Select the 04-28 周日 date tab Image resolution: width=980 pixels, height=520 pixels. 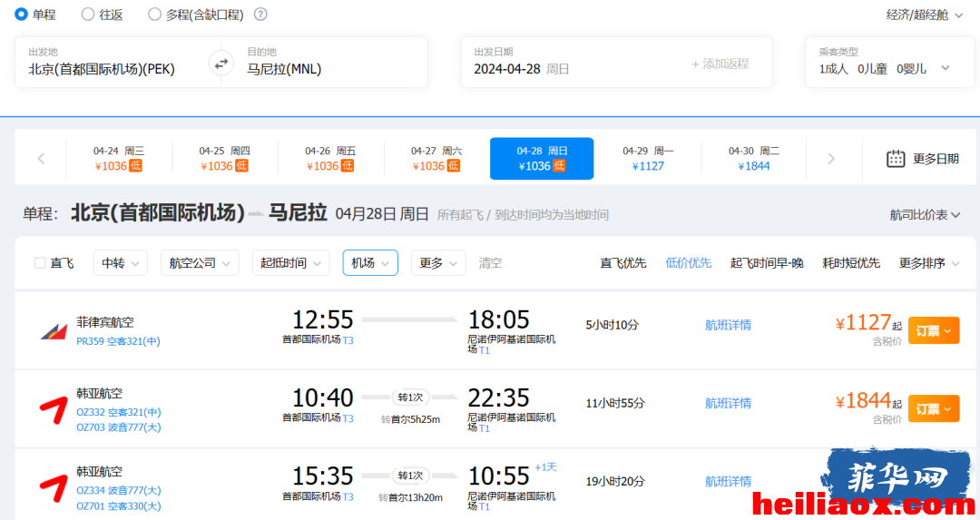[542, 159]
